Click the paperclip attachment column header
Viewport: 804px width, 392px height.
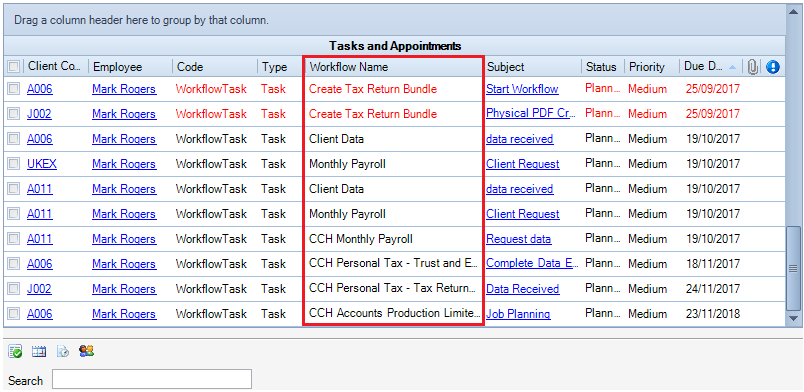coord(752,67)
